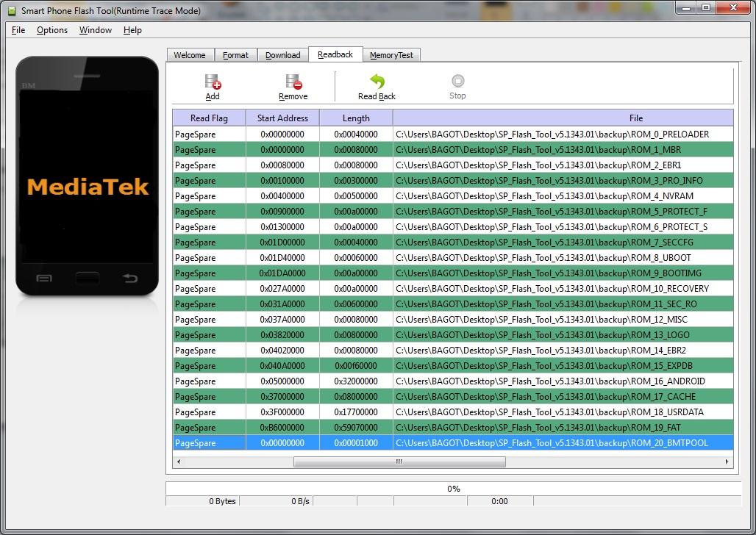756x535 pixels.
Task: Switch to the MemoryTest tab
Action: click(x=391, y=55)
